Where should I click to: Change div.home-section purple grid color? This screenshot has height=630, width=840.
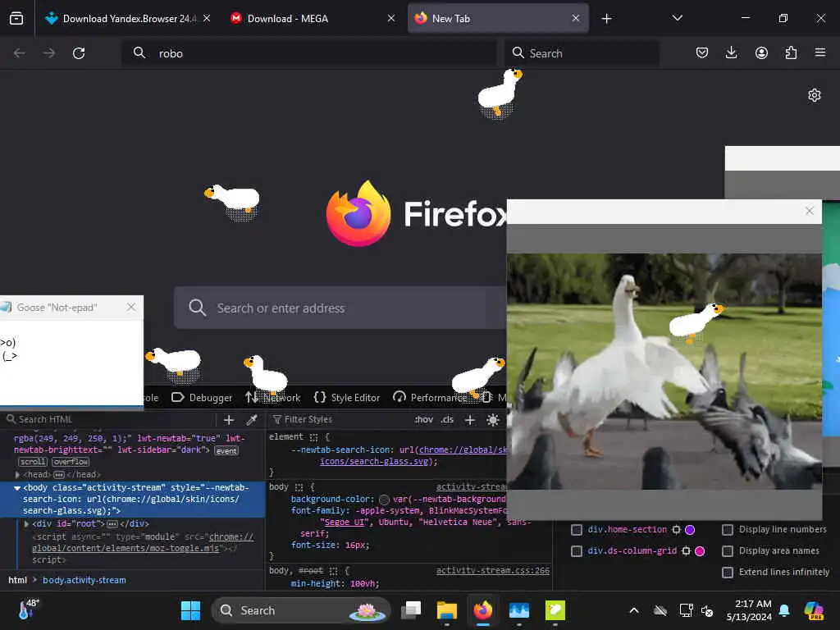[690, 530]
